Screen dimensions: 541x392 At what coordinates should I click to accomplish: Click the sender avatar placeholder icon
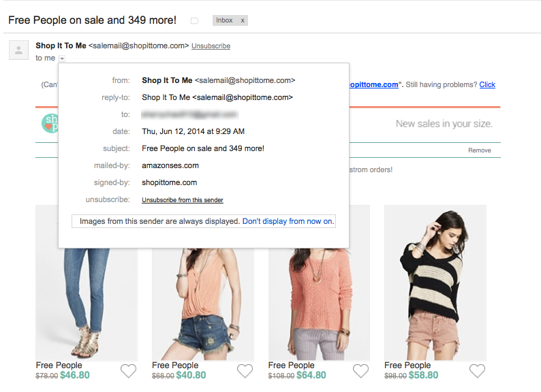tap(18, 50)
